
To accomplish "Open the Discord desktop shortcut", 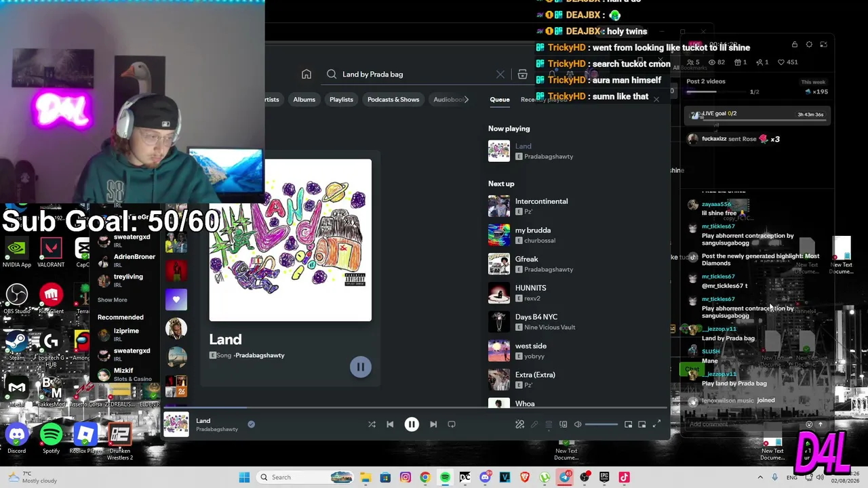I will point(16,439).
